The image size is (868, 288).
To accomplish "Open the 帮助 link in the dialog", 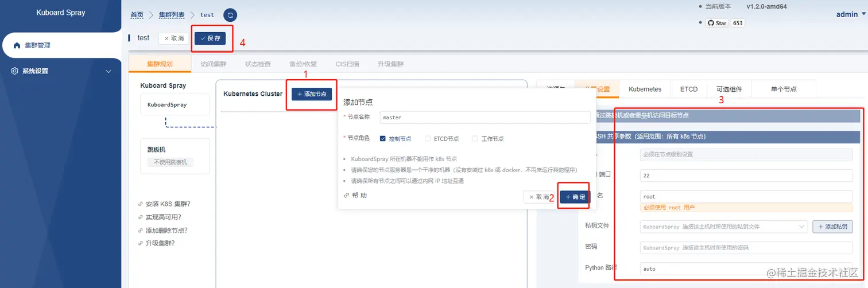I will tap(355, 195).
